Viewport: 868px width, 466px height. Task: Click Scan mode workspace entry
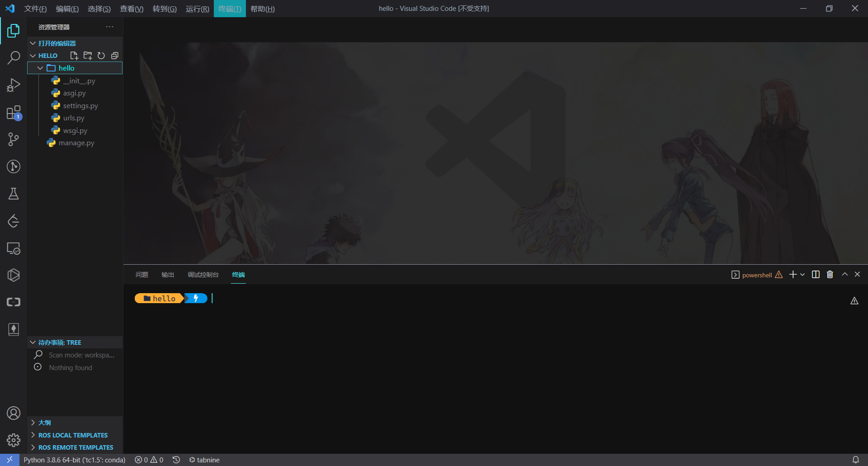[75, 355]
